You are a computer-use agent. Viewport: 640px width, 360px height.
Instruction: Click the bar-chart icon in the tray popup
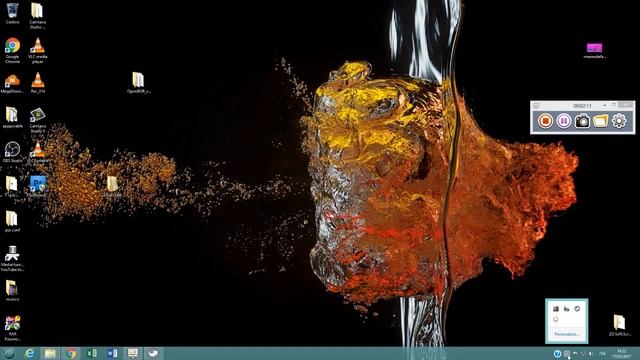click(x=566, y=309)
